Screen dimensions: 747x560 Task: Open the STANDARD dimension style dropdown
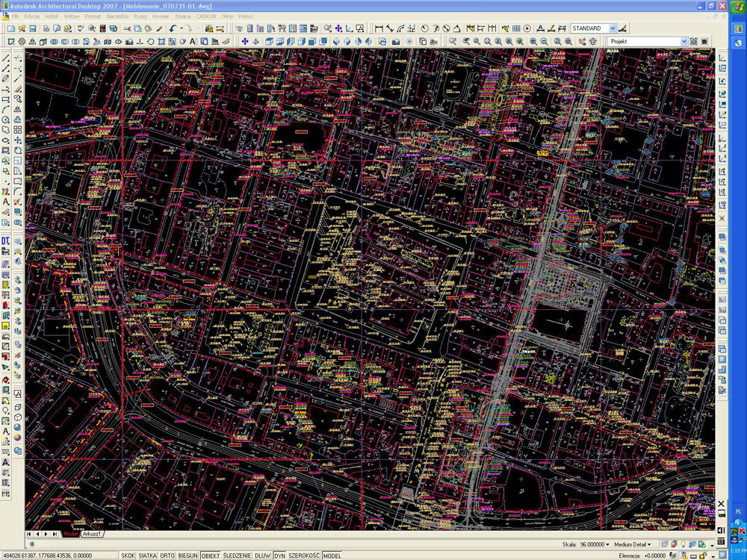coord(613,28)
